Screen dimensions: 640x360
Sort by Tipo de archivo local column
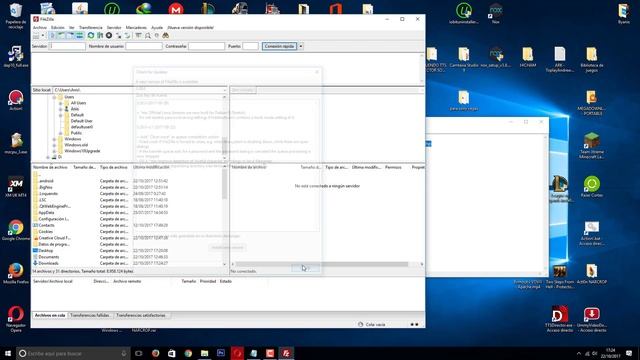click(113, 167)
